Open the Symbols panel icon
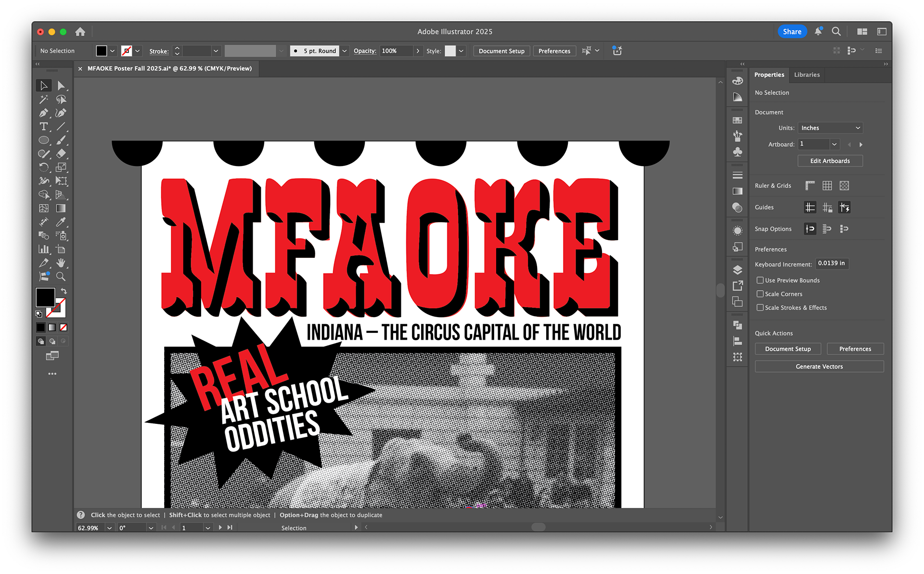Image resolution: width=924 pixels, height=574 pixels. click(737, 151)
